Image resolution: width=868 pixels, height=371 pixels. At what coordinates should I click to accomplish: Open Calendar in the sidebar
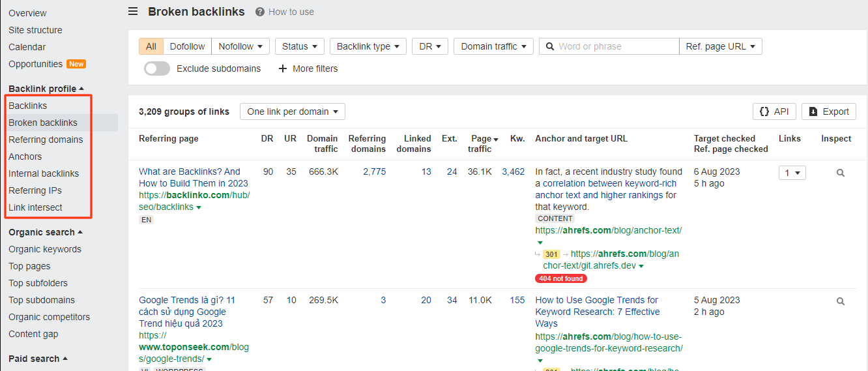tap(27, 47)
